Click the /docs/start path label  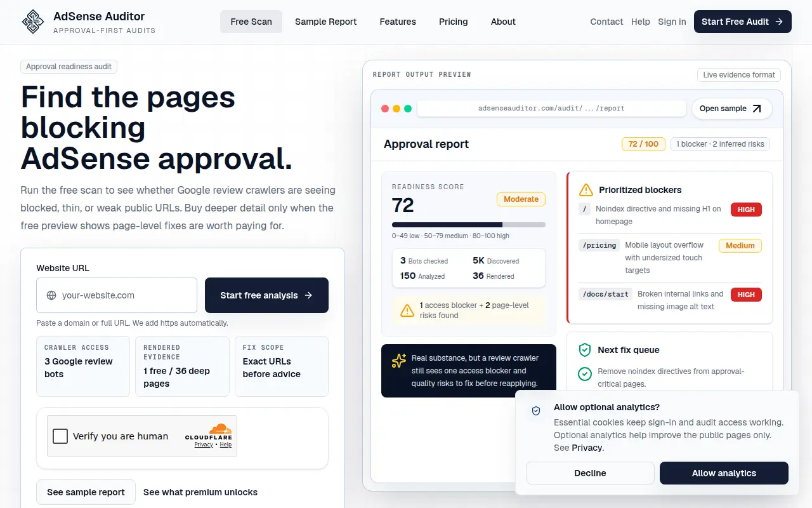[605, 294]
